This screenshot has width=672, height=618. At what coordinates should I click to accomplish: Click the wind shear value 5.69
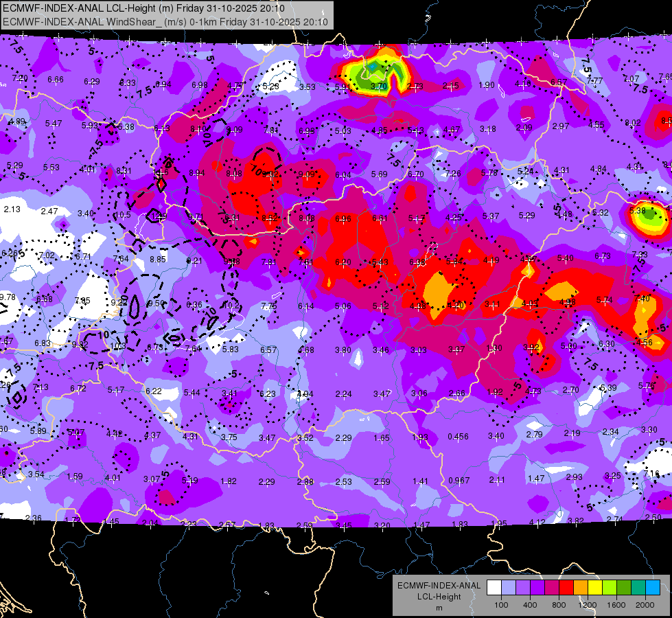(x=380, y=174)
